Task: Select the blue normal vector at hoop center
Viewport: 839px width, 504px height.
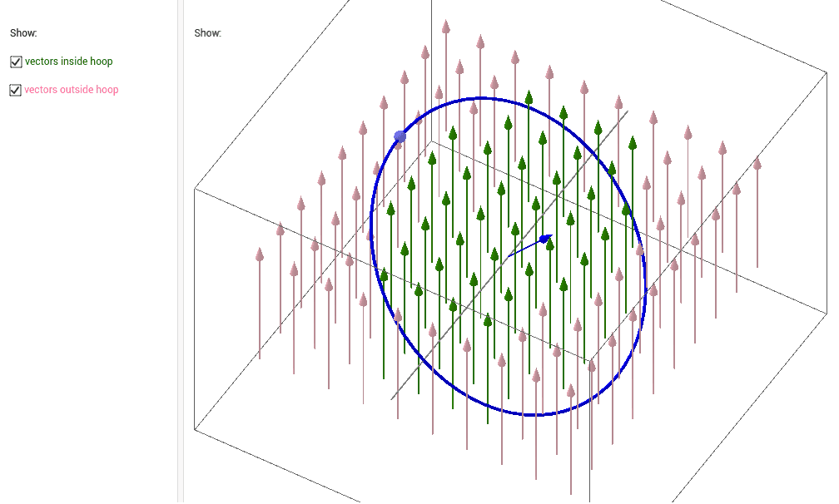Action: [x=529, y=246]
